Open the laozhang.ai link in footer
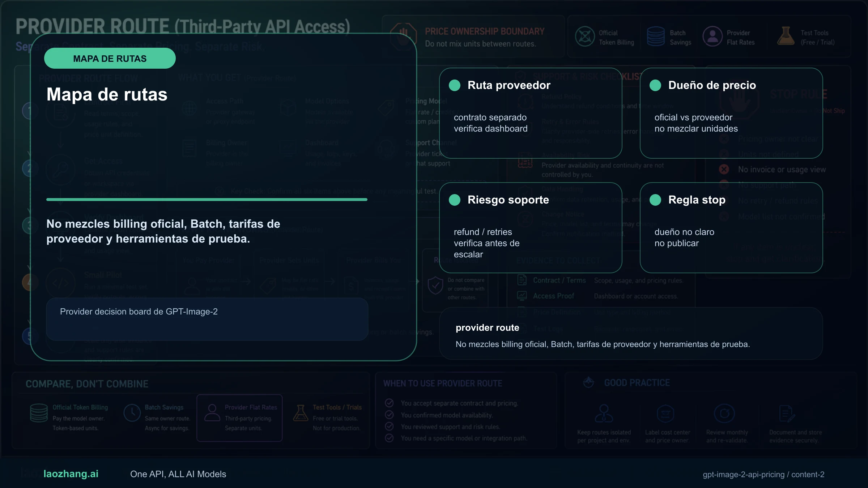868x488 pixels. 71,474
